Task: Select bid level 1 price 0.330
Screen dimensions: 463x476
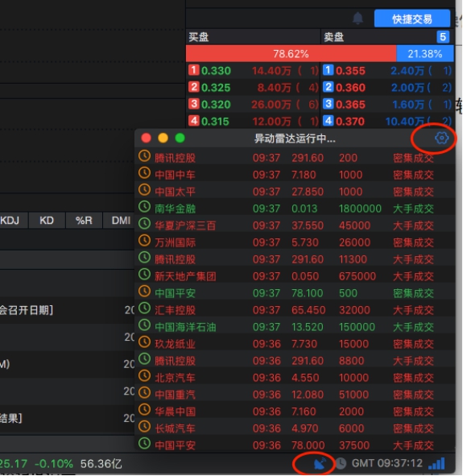Action: (x=216, y=71)
